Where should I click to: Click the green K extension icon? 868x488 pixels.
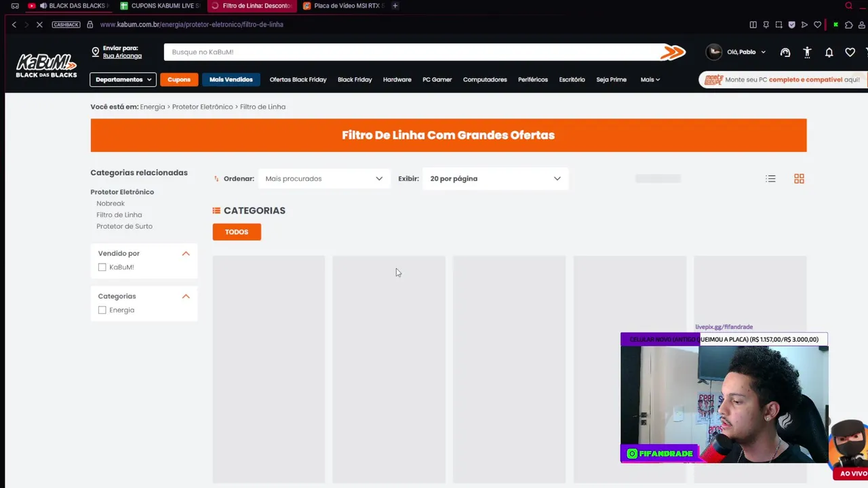tap(835, 24)
